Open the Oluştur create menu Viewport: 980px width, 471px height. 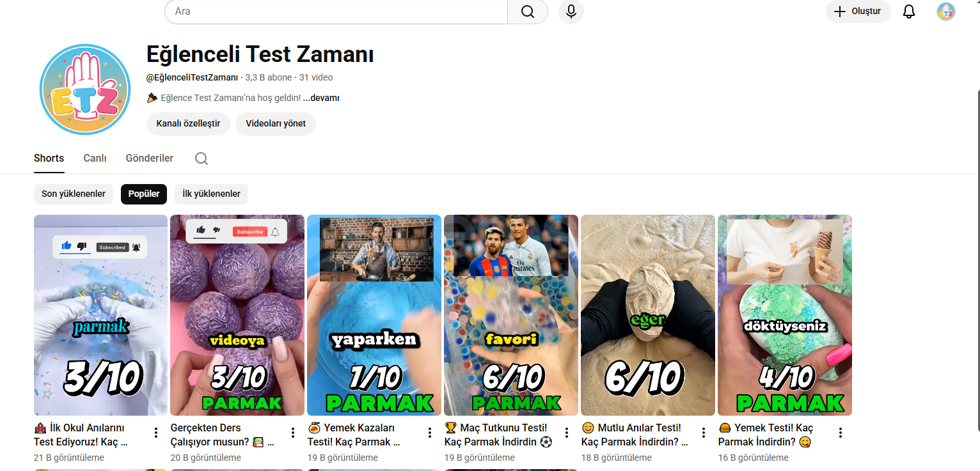858,12
